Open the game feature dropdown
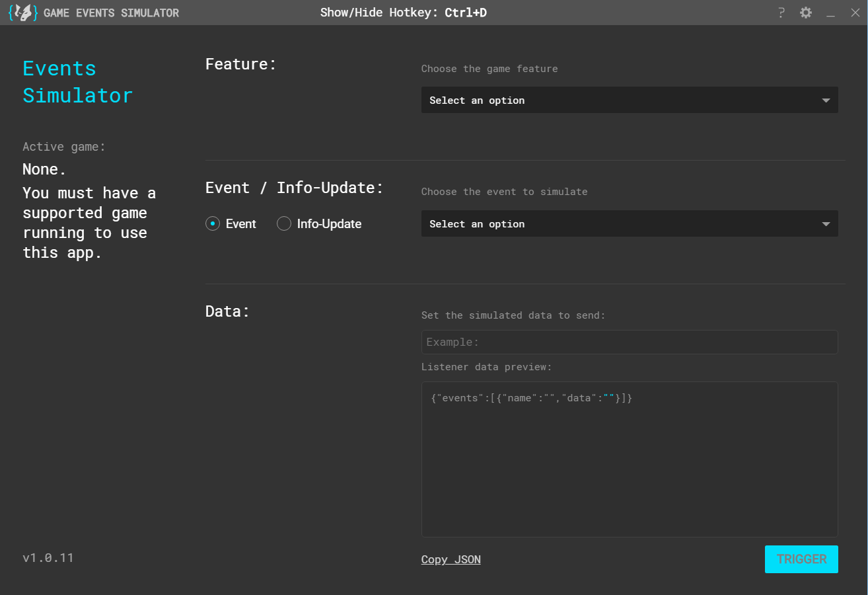The image size is (868, 595). 630,100
